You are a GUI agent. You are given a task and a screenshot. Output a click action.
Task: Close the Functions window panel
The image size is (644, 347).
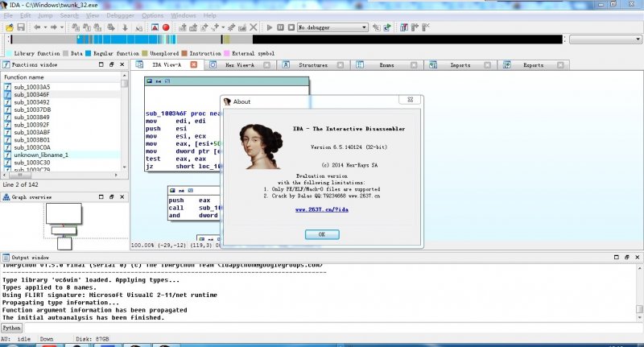[x=122, y=64]
